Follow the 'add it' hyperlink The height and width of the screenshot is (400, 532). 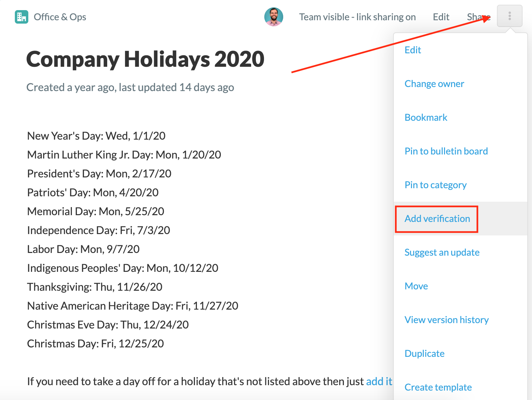tap(379, 381)
